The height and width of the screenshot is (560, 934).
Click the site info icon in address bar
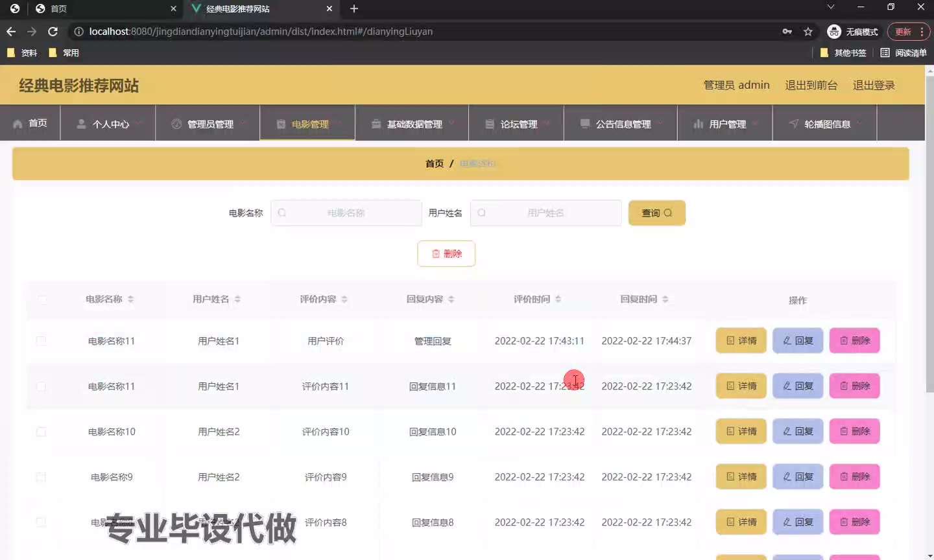[x=78, y=31]
